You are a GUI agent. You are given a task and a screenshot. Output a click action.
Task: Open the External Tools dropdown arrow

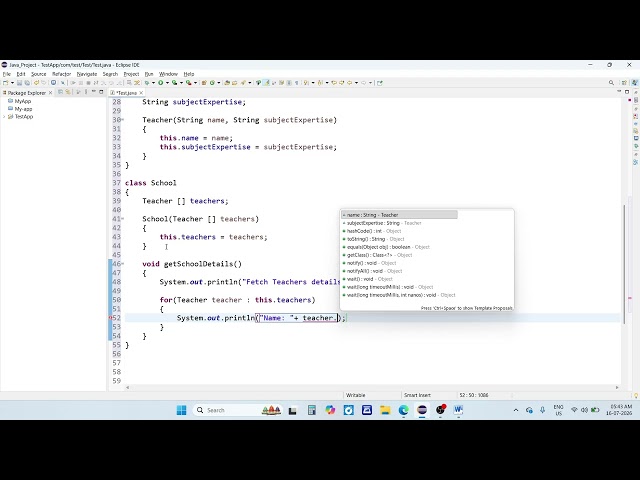(196, 83)
